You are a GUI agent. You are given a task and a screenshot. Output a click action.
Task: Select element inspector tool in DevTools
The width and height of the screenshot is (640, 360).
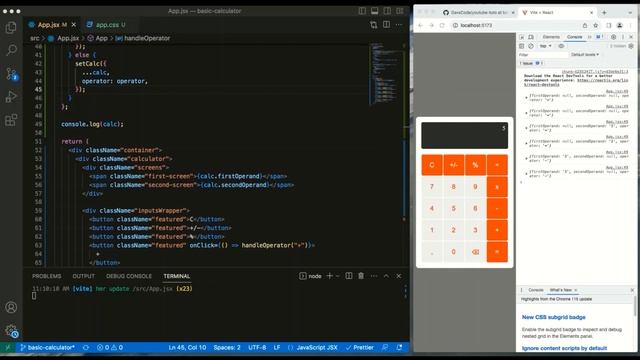tap(522, 37)
